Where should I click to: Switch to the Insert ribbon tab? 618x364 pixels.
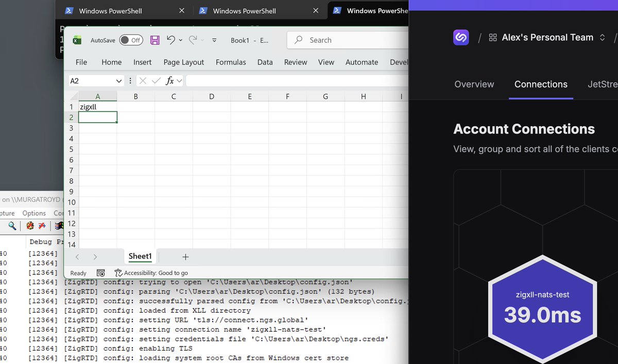pos(143,62)
